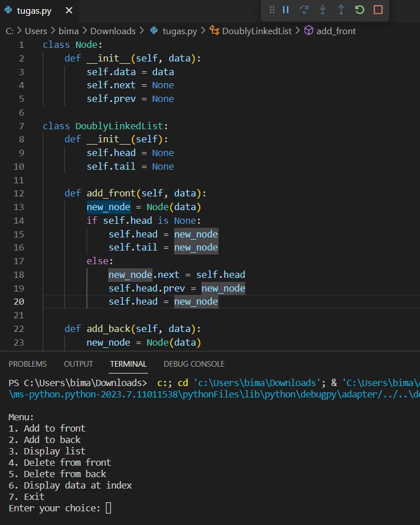Click 'self.data = data' on line 3
Screen dimensions: 420x525
pyautogui.click(x=130, y=72)
